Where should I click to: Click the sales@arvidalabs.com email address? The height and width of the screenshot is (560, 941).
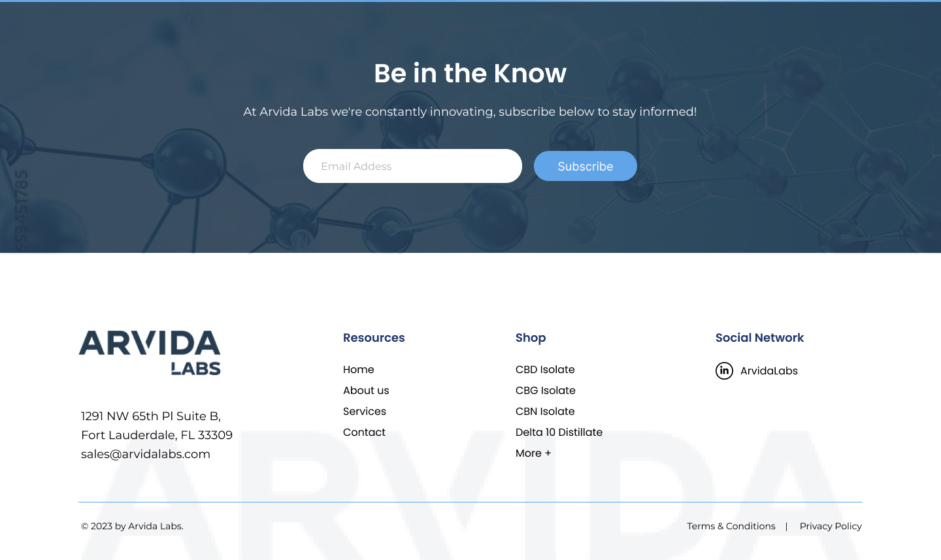coord(146,453)
